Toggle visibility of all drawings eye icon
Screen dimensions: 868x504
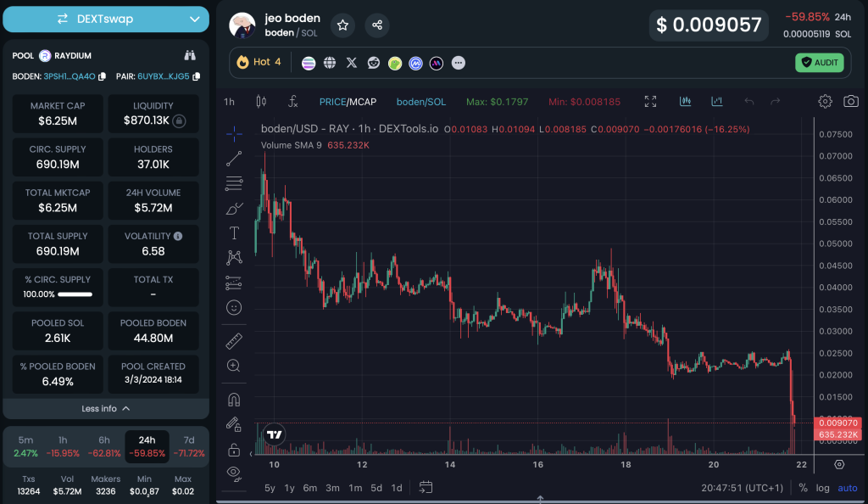[235, 473]
